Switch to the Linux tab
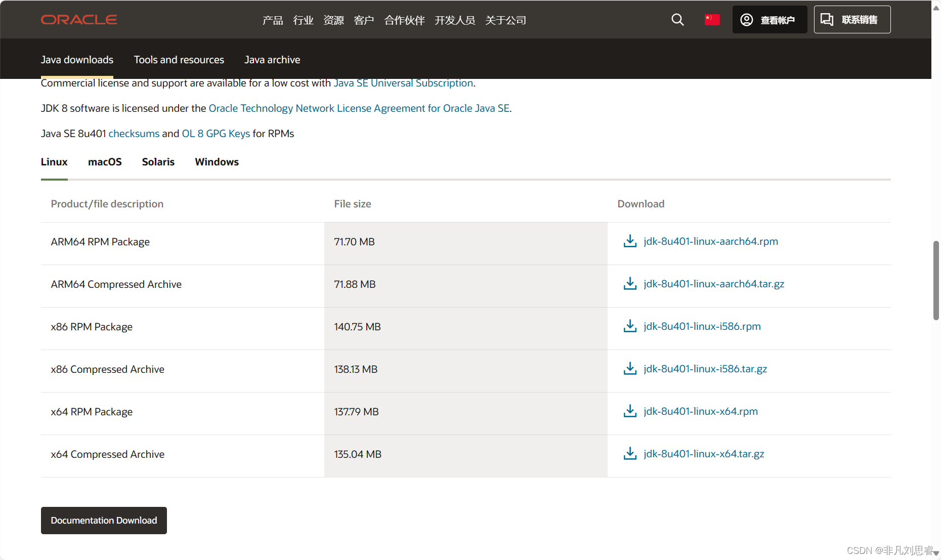The height and width of the screenshot is (560, 941). tap(54, 162)
